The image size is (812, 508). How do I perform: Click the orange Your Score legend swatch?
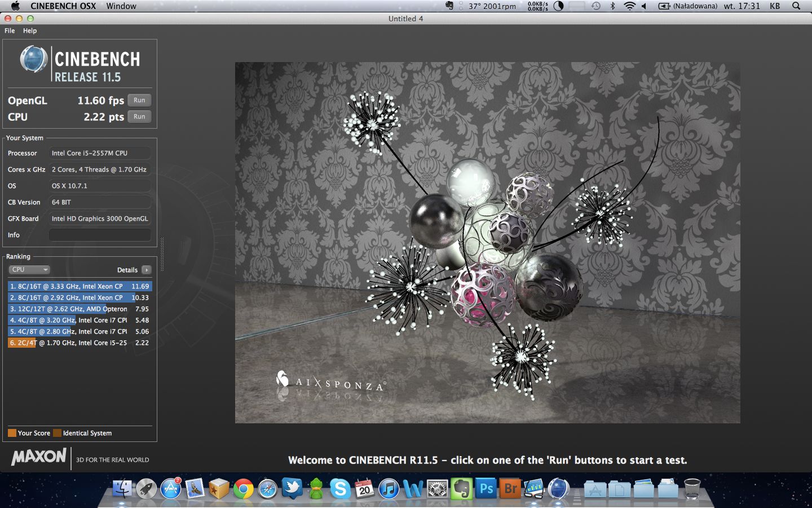(x=12, y=433)
